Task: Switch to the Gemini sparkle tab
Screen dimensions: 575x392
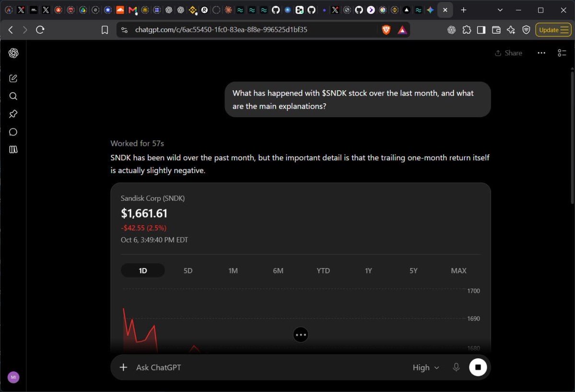Action: point(430,10)
